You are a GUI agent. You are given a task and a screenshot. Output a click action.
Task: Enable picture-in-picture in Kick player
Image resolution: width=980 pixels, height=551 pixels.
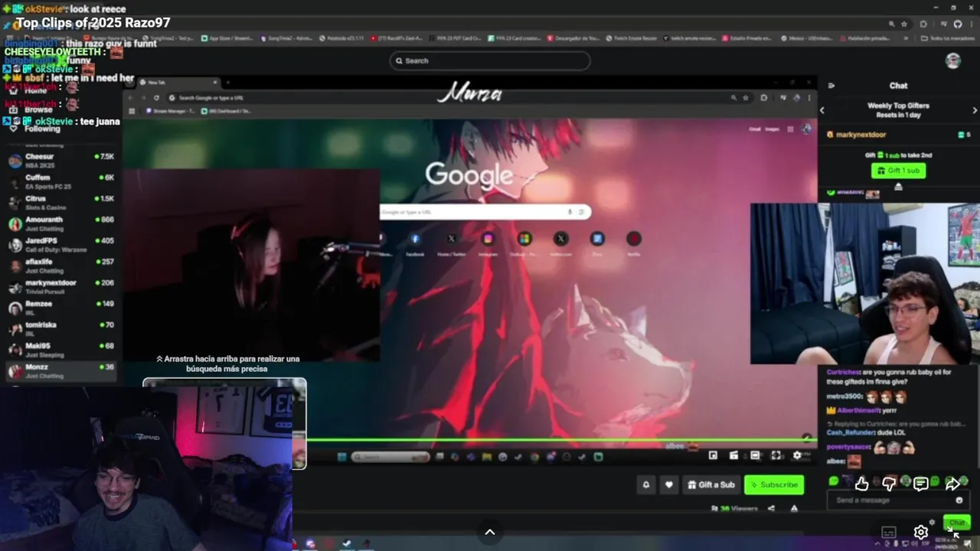click(x=713, y=455)
